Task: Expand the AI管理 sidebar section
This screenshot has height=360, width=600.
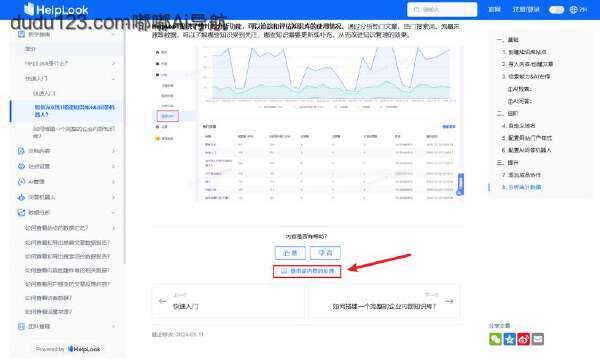Action: (x=67, y=182)
